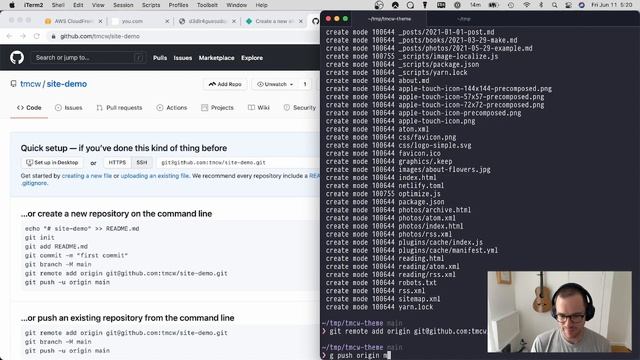This screenshot has width=640, height=360.
Task: Select HTTPS clone protocol
Action: pyautogui.click(x=117, y=162)
